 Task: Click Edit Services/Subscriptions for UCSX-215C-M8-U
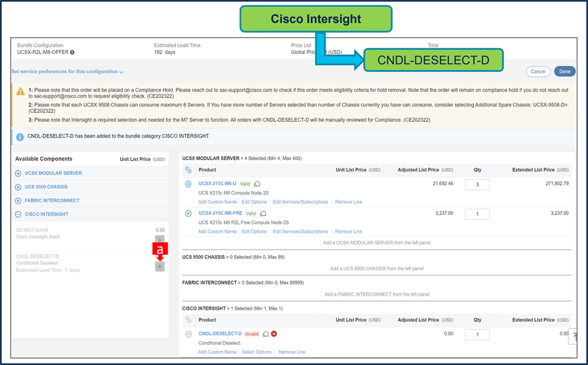coord(300,202)
